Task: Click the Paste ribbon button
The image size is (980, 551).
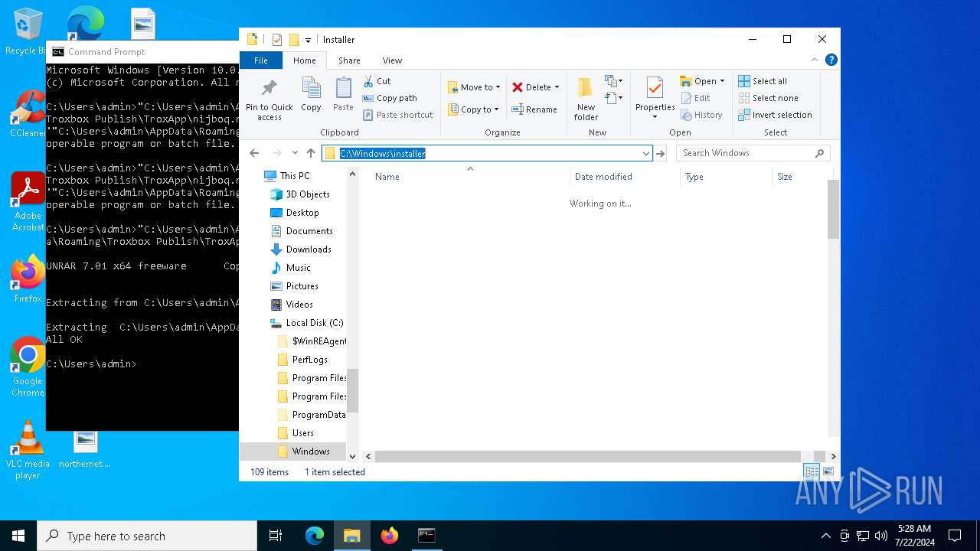Action: 343,95
